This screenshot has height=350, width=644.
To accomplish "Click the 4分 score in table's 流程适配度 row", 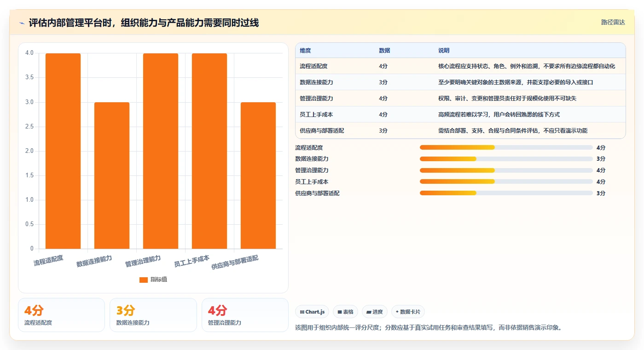I will pos(383,66).
